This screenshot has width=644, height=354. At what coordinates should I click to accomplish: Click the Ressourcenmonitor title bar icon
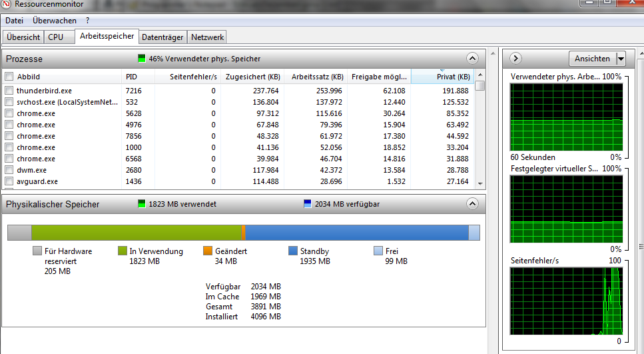pyautogui.click(x=6, y=4)
